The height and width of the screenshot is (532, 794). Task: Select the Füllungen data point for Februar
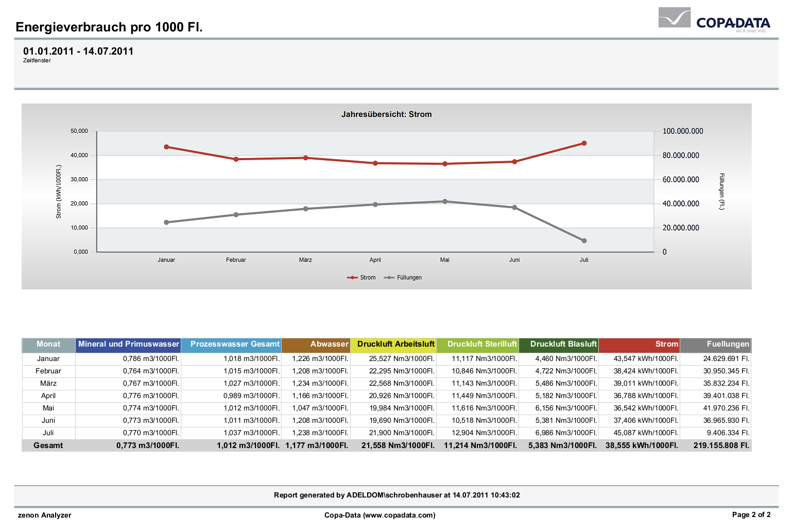pyautogui.click(x=236, y=215)
